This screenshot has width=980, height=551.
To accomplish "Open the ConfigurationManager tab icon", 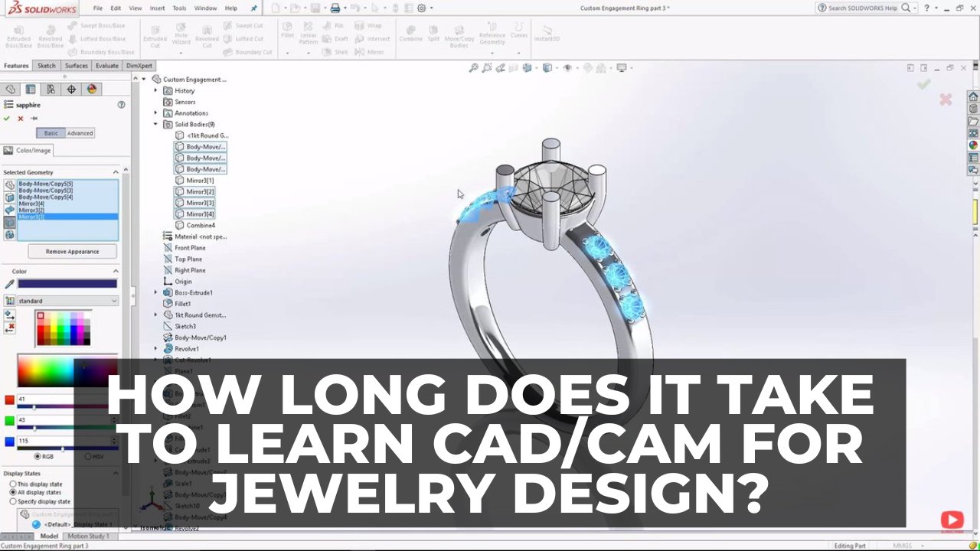I will click(51, 89).
